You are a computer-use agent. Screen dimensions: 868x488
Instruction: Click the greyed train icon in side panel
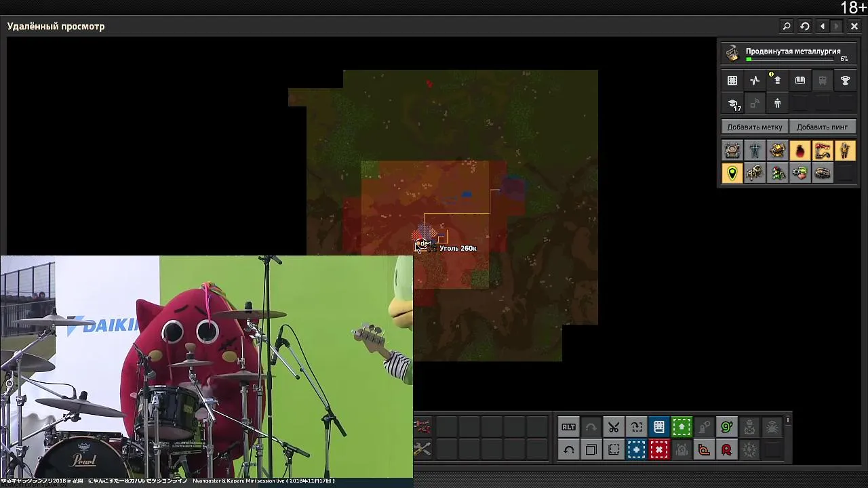(x=823, y=81)
